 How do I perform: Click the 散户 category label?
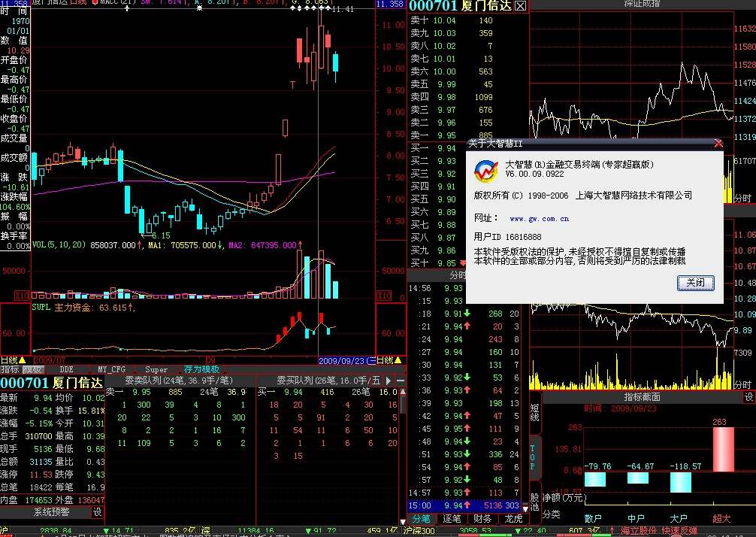(x=593, y=519)
